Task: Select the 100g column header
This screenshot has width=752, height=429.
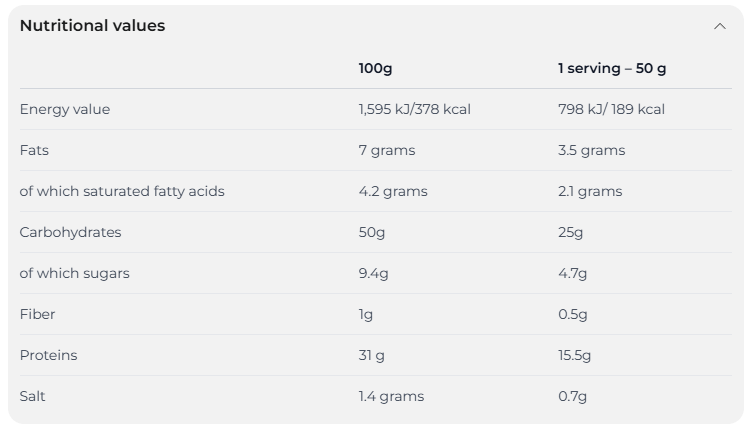Action: [375, 68]
